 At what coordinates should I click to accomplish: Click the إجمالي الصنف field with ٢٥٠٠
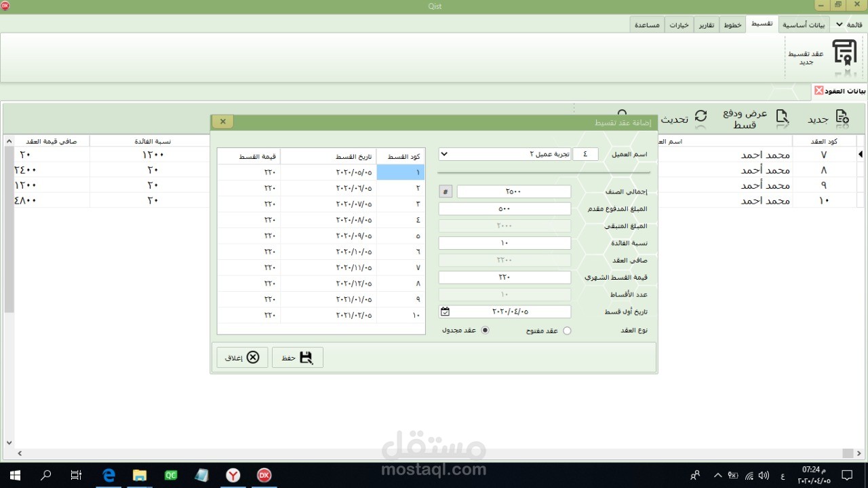(x=514, y=192)
